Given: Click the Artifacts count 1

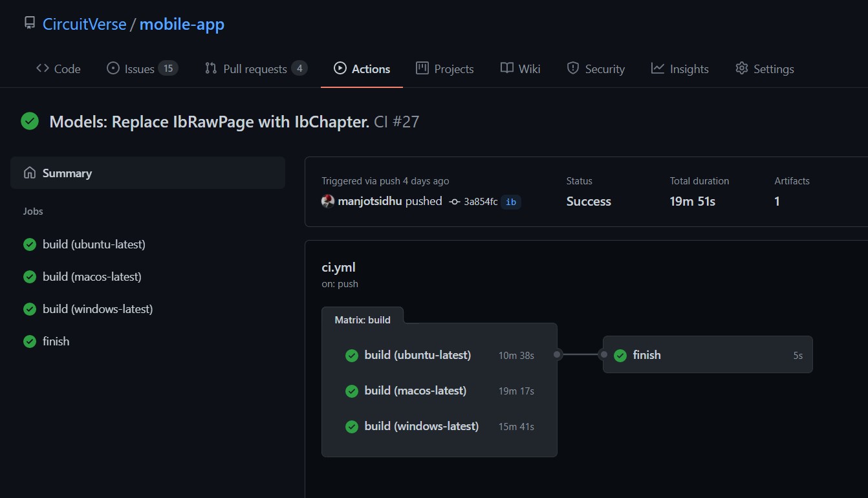Looking at the screenshot, I should 777,201.
